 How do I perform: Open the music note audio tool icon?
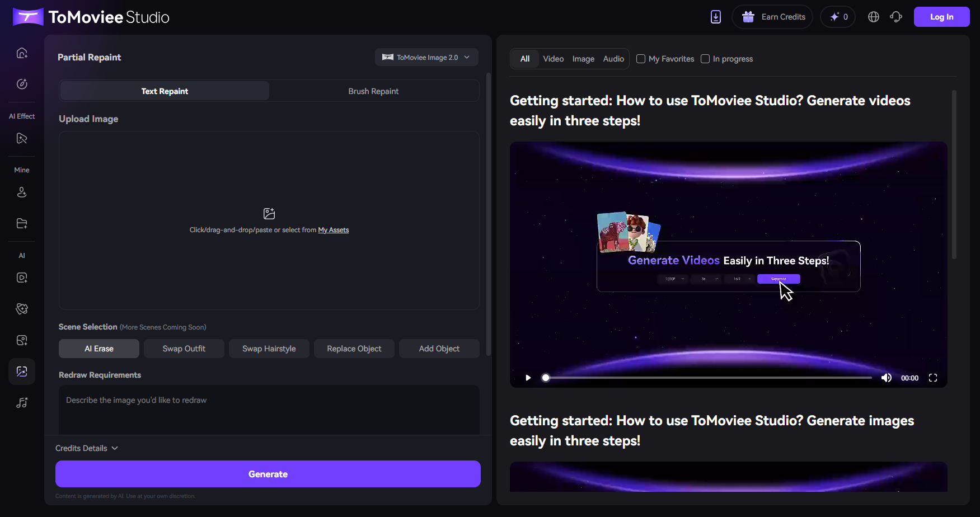click(x=22, y=403)
